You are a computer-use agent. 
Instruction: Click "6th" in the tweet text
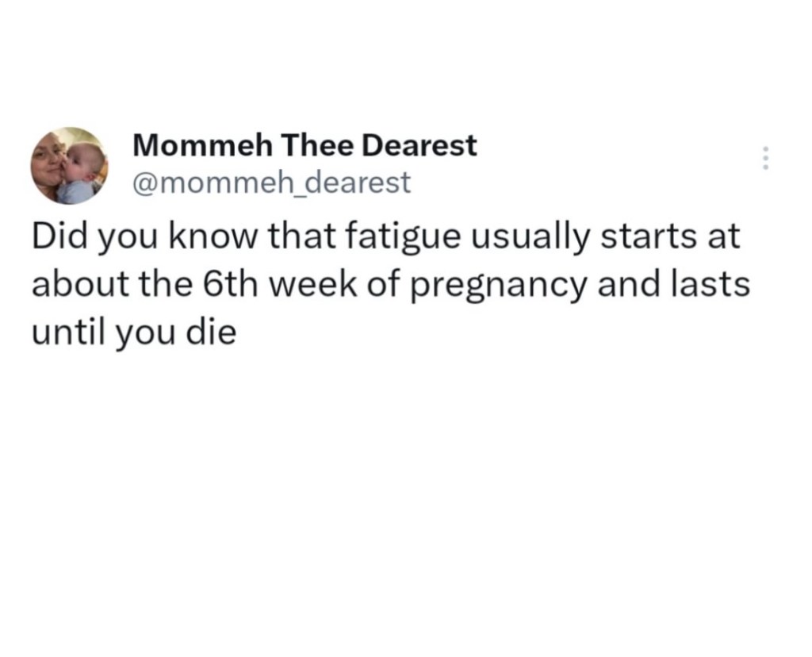[x=215, y=284]
